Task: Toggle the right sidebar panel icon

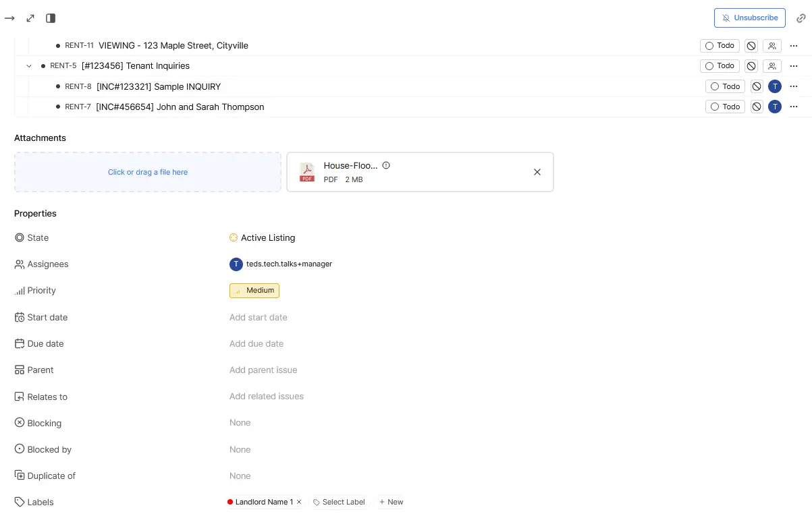Action: pos(50,18)
